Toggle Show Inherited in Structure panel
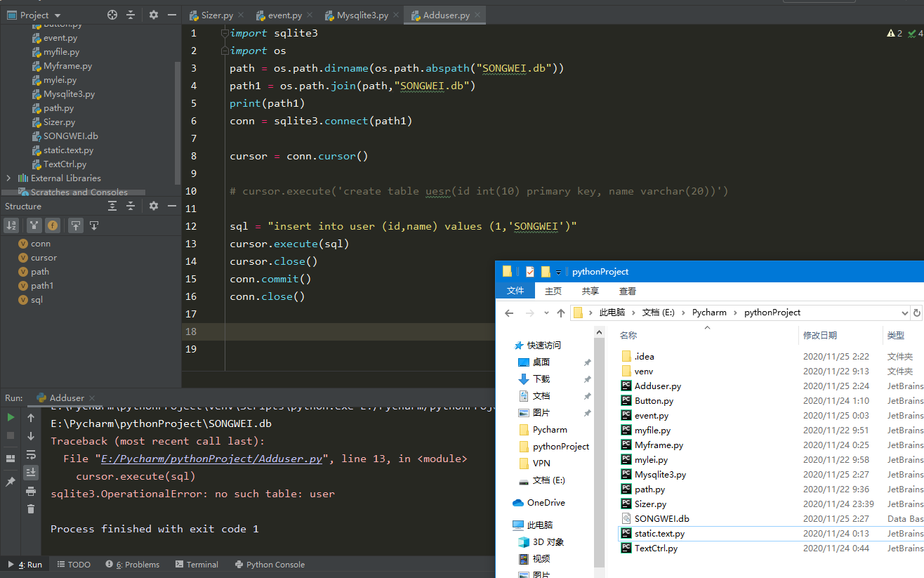Image resolution: width=924 pixels, height=578 pixels. pos(34,225)
